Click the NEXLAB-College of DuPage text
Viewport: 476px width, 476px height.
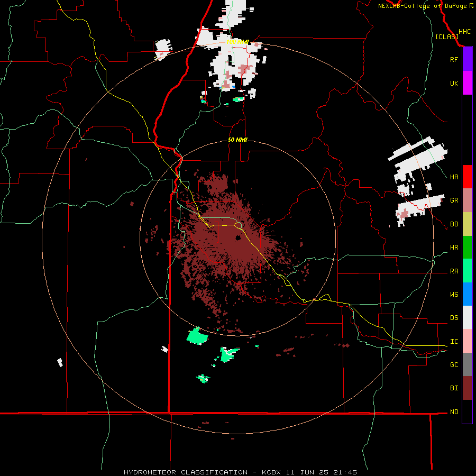click(423, 6)
